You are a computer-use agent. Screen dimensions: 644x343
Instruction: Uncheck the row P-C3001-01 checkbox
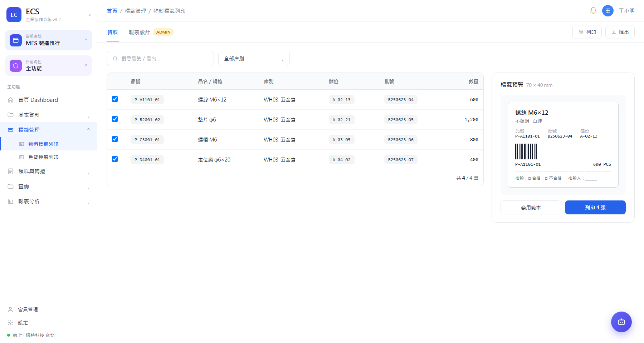pyautogui.click(x=115, y=139)
